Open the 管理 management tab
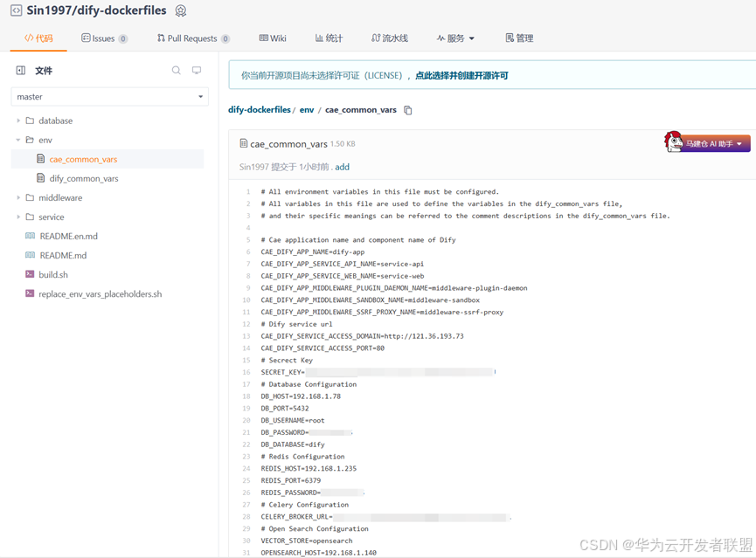This screenshot has width=756, height=558. click(x=519, y=38)
